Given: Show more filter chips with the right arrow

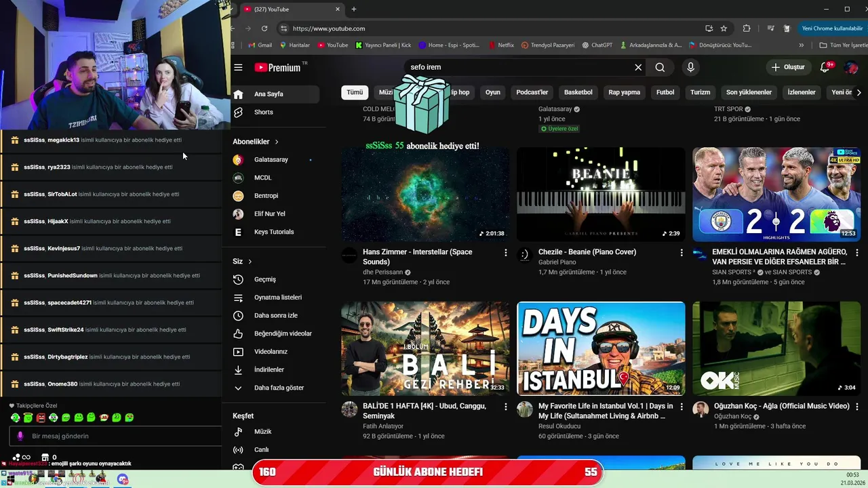Looking at the screenshot, I should pyautogui.click(x=859, y=92).
